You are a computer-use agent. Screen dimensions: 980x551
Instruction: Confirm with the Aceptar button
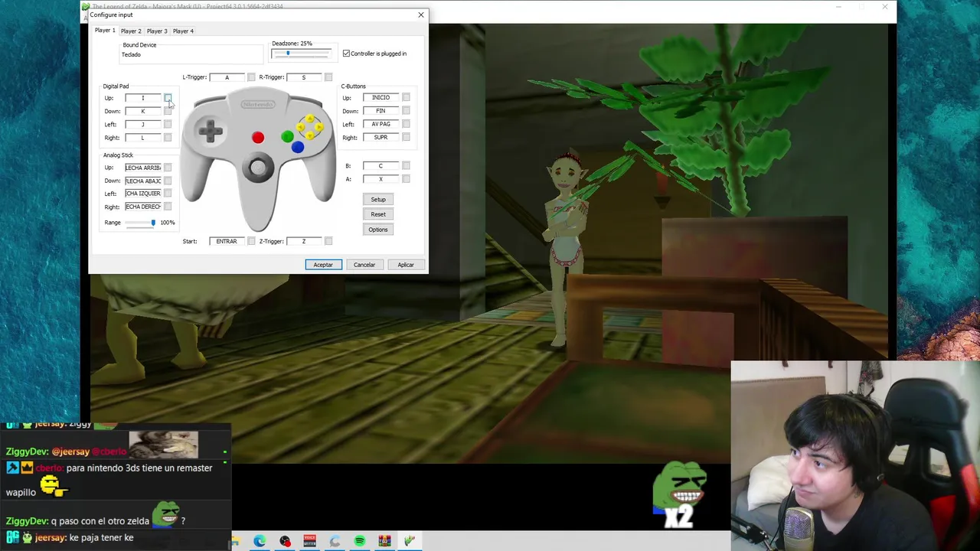(323, 265)
